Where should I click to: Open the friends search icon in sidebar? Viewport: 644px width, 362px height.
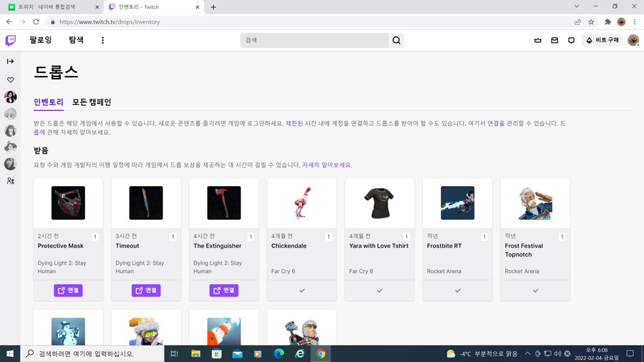point(11,181)
